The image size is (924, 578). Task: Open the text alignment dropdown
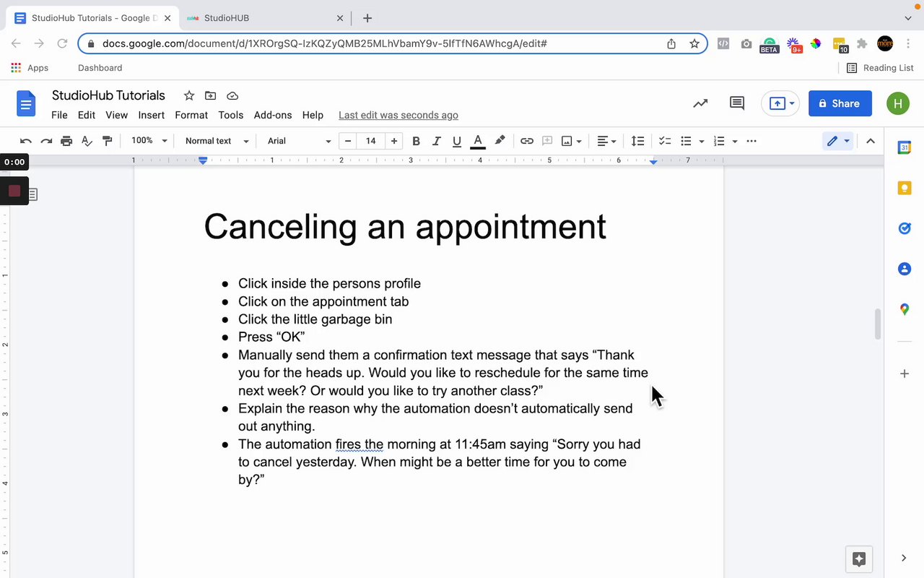pyautogui.click(x=606, y=141)
